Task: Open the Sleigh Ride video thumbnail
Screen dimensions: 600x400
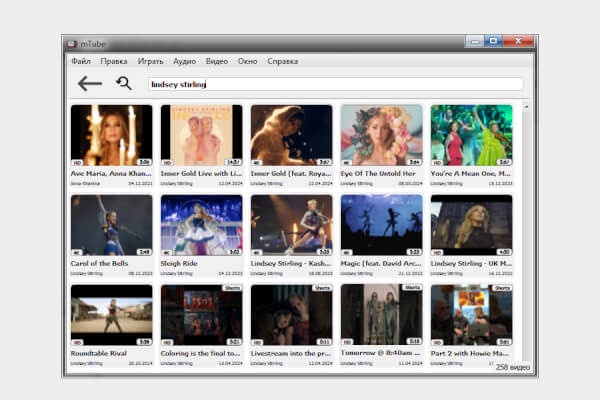Action: [x=202, y=225]
